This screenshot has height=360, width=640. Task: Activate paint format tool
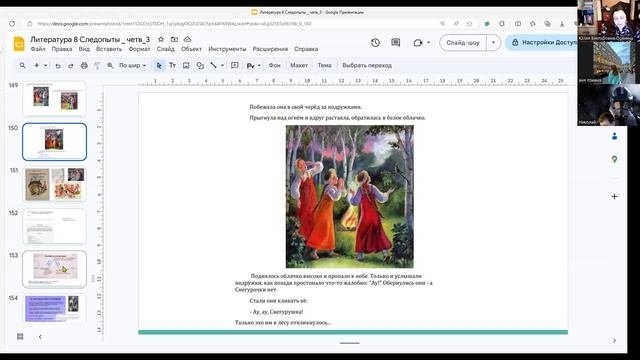97,65
